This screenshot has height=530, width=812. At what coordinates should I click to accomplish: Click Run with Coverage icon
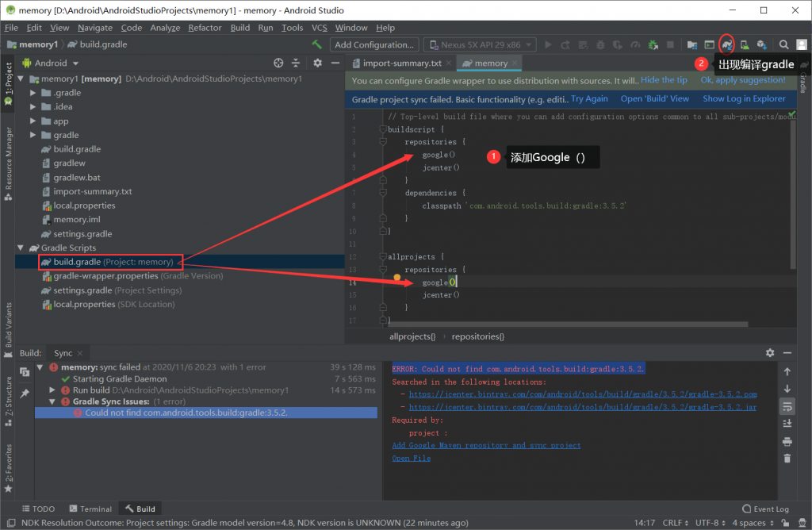point(618,44)
